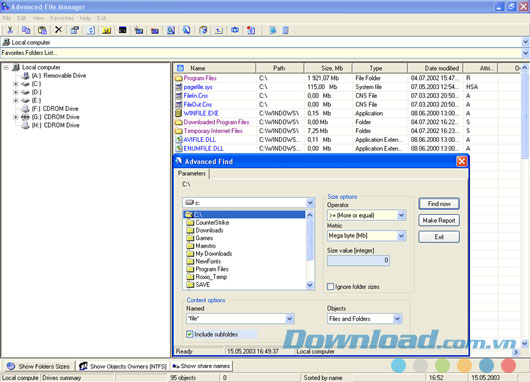
Task: Expand the (E:) drive tree node
Action: 16,100
